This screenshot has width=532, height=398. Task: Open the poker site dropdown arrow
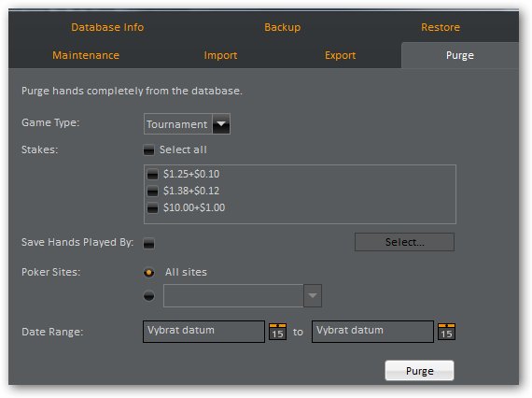[313, 295]
